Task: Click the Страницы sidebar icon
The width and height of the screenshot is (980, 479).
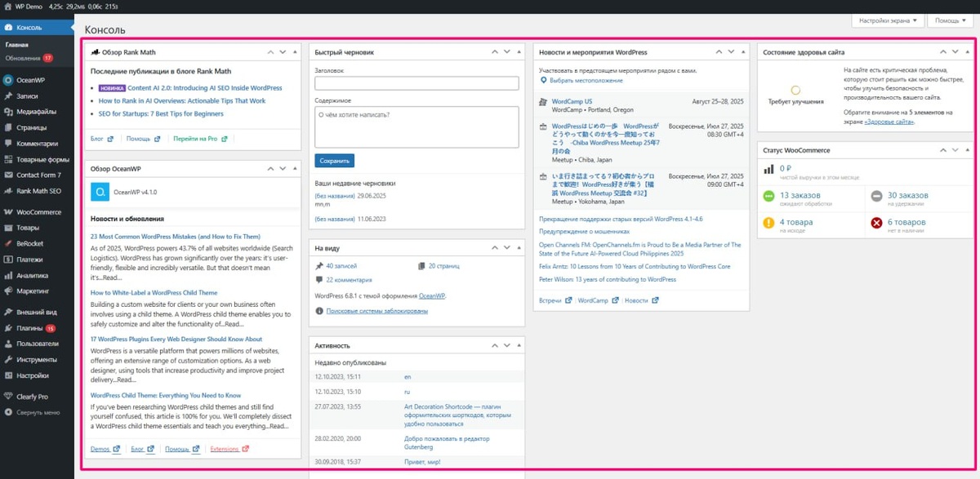Action: 8,128
